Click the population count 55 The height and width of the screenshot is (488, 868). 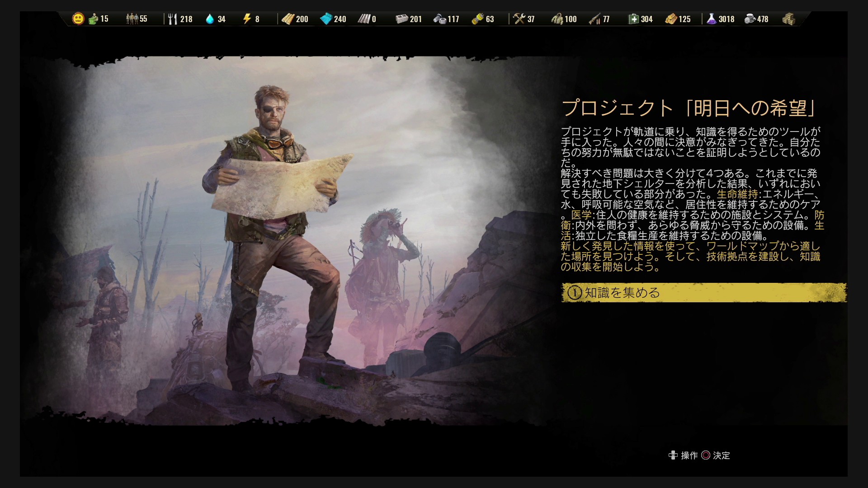pos(143,19)
